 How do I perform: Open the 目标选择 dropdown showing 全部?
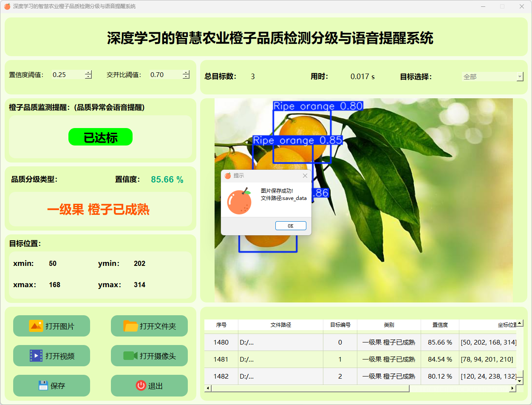tap(493, 77)
